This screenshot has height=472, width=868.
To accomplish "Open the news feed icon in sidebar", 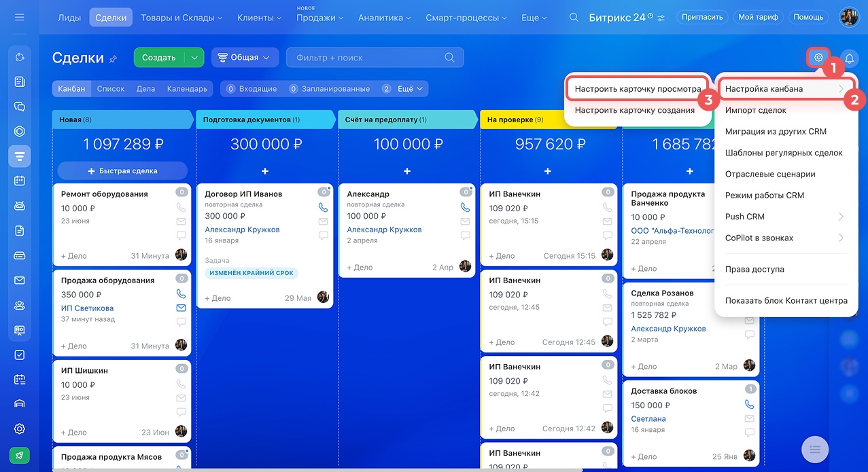I will [20, 81].
